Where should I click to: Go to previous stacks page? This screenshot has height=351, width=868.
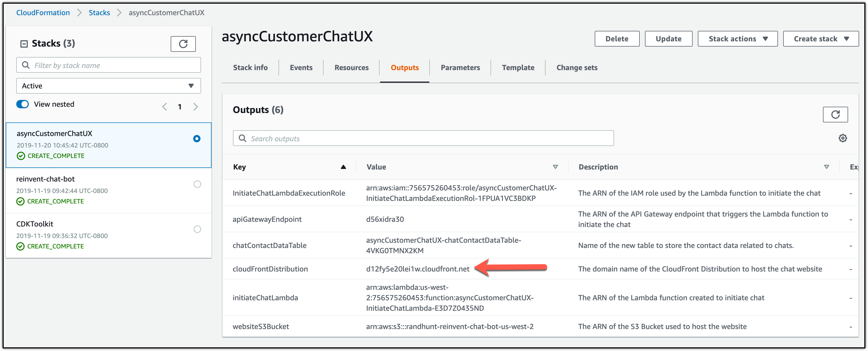pyautogui.click(x=164, y=107)
